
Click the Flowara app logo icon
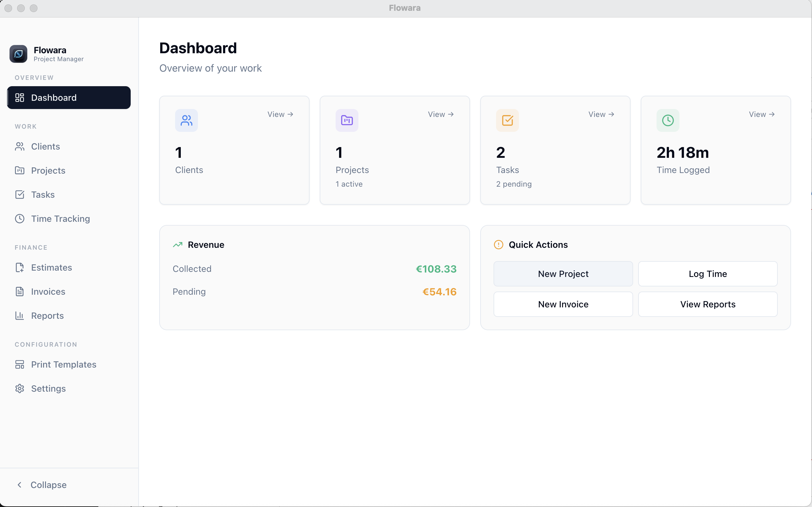(x=18, y=54)
